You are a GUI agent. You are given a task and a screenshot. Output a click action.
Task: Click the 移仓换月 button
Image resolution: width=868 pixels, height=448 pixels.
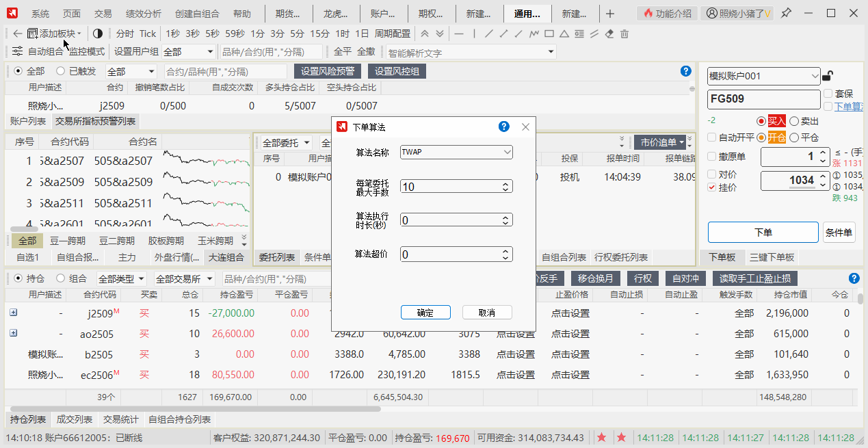[x=595, y=278]
